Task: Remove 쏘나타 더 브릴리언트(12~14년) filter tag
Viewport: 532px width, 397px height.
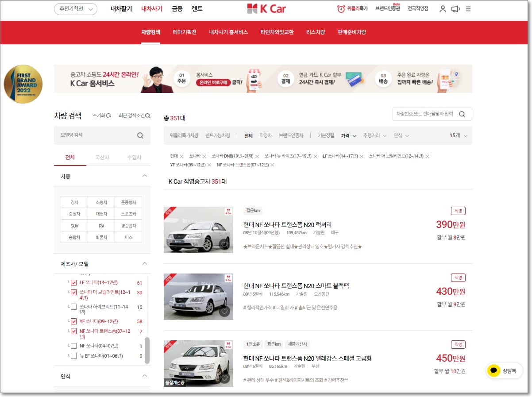Action: [x=428, y=156]
